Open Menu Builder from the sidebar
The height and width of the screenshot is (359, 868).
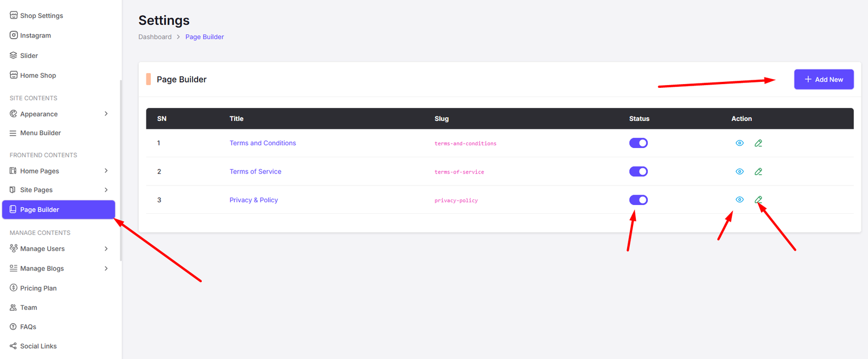tap(40, 133)
